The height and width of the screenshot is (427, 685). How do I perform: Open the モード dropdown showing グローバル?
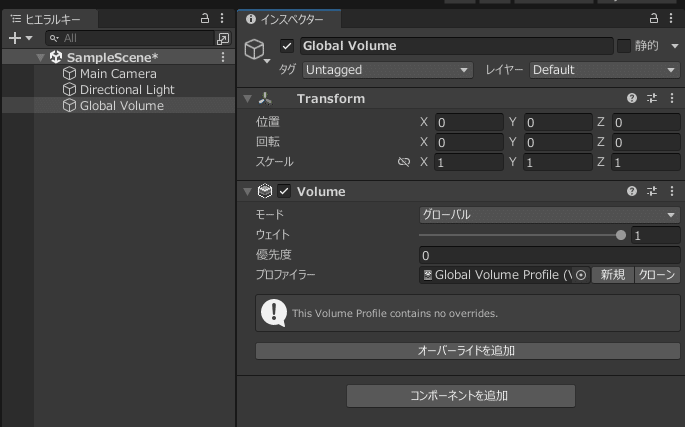[550, 215]
